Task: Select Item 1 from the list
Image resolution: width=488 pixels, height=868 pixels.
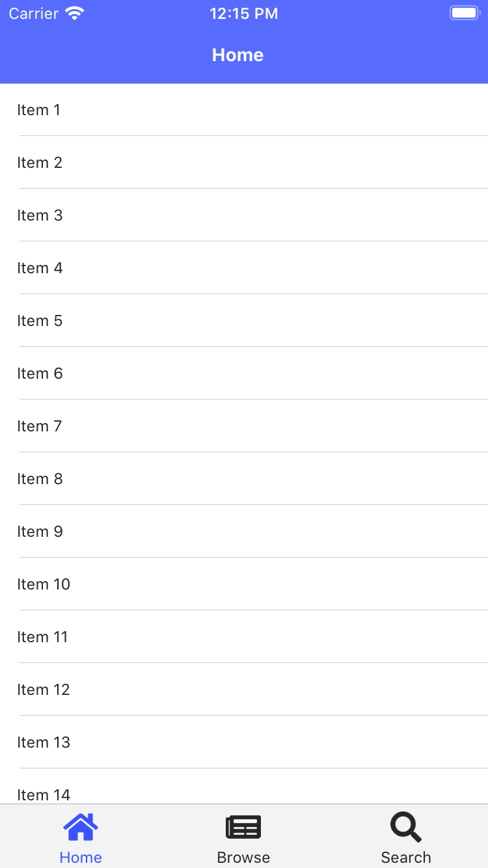Action: coord(244,109)
